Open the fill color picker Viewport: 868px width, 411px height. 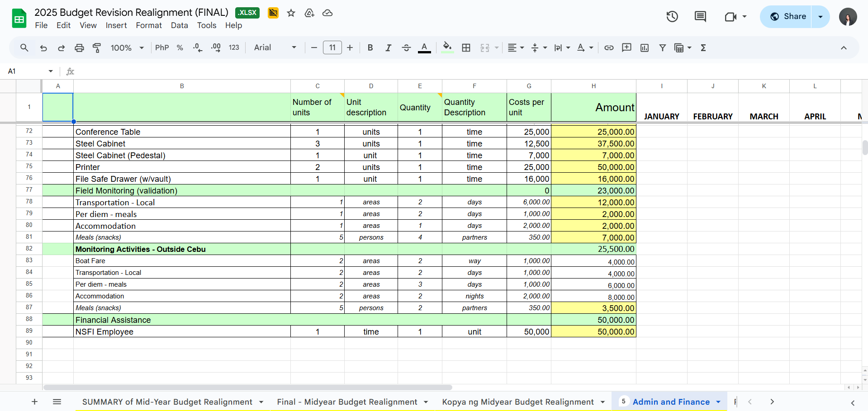(447, 47)
